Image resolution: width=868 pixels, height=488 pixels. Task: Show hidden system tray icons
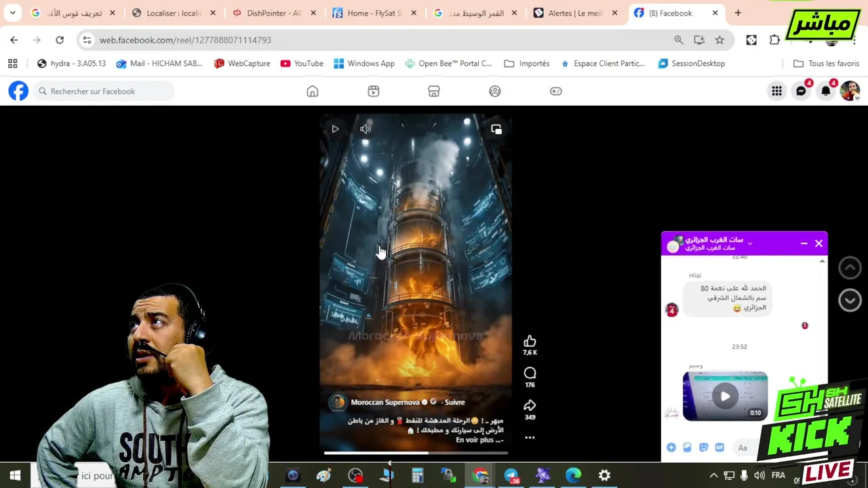coord(713,476)
